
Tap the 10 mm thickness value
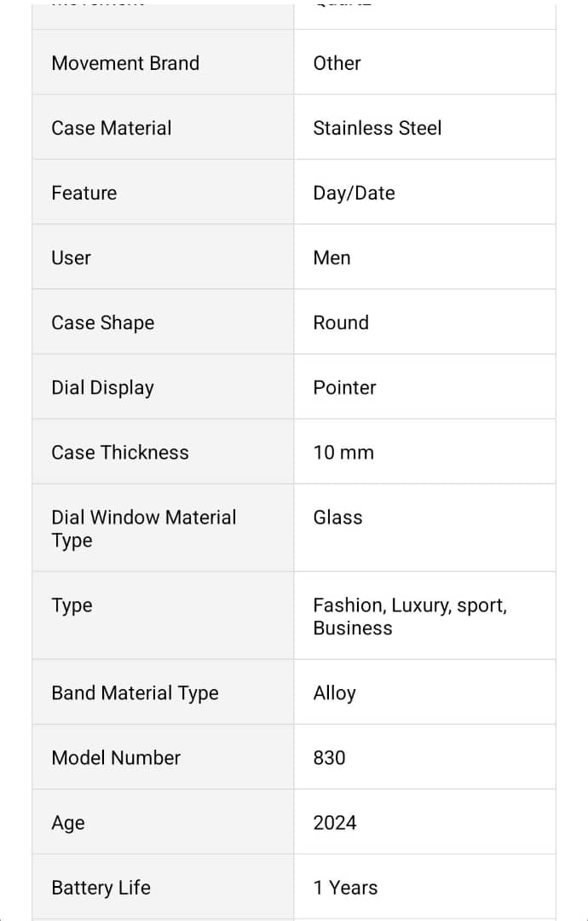coord(343,452)
